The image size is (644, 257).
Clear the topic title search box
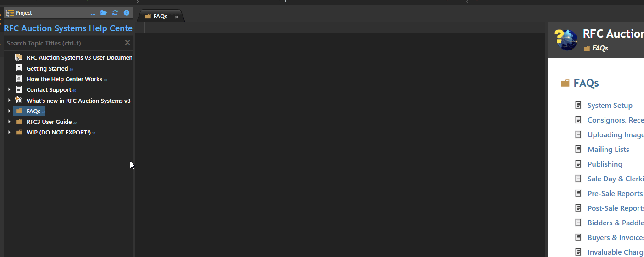click(x=128, y=43)
